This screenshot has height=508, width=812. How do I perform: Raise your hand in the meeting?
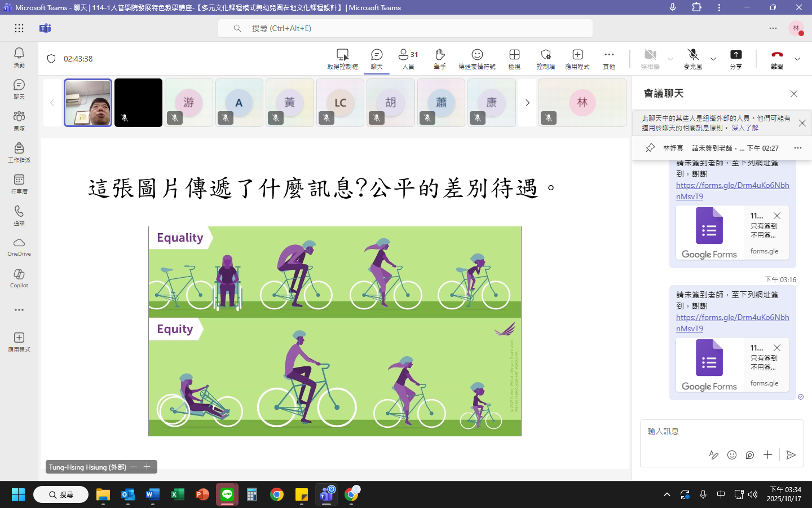point(440,58)
